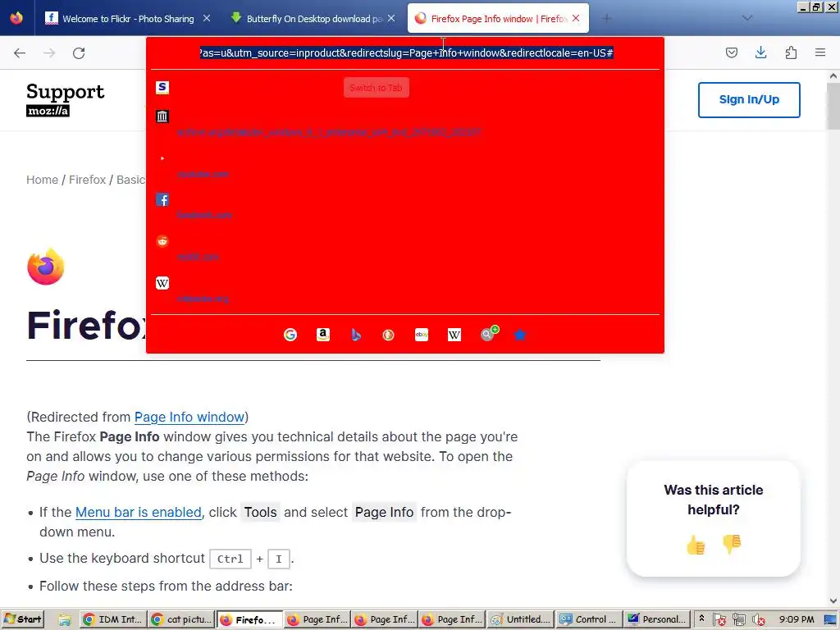Open the Page Info window link
The height and width of the screenshot is (630, 840).
[x=189, y=417]
